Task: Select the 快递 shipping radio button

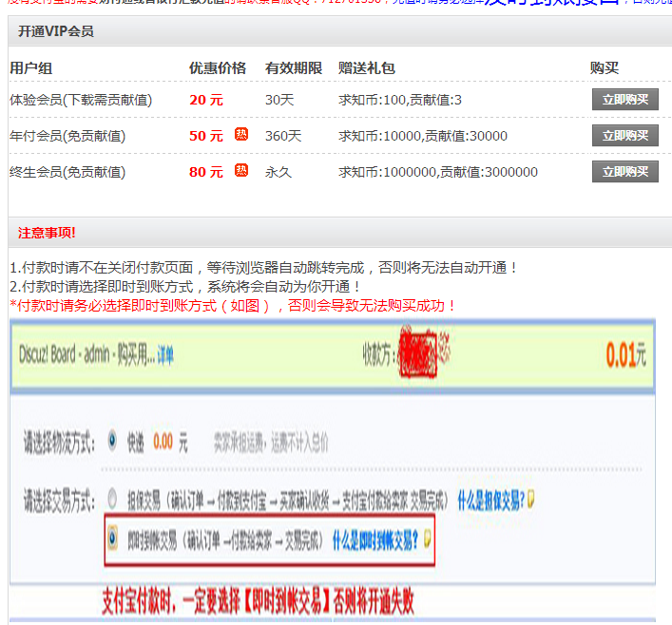Action: click(112, 441)
